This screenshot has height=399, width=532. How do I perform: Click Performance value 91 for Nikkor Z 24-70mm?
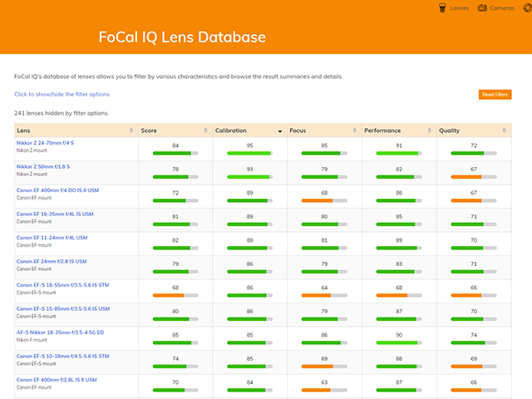point(399,145)
